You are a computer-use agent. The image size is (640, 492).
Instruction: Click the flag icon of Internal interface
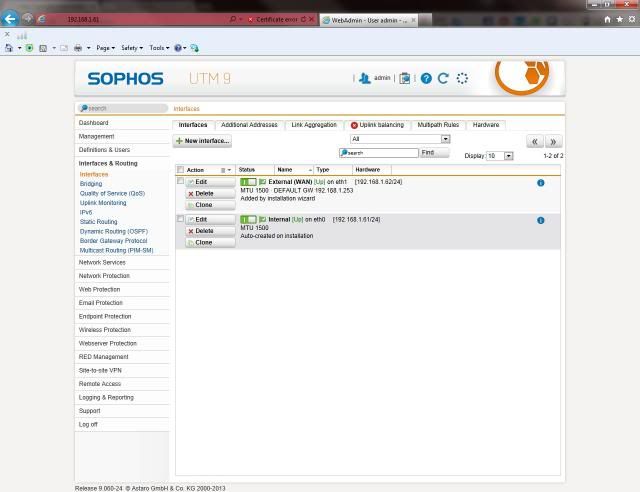coord(262,219)
